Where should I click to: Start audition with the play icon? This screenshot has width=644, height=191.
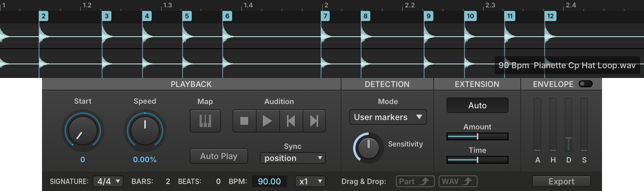pyautogui.click(x=268, y=121)
